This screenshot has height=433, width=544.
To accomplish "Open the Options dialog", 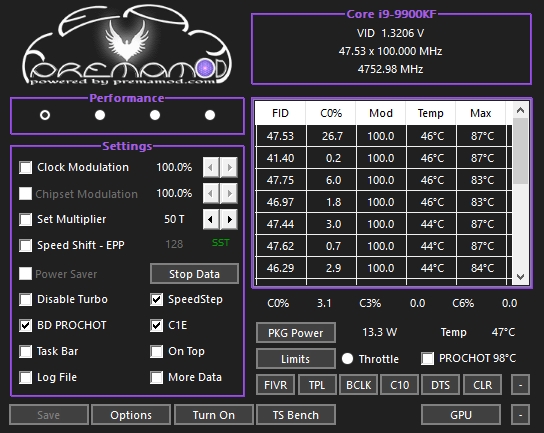I will coord(131,415).
